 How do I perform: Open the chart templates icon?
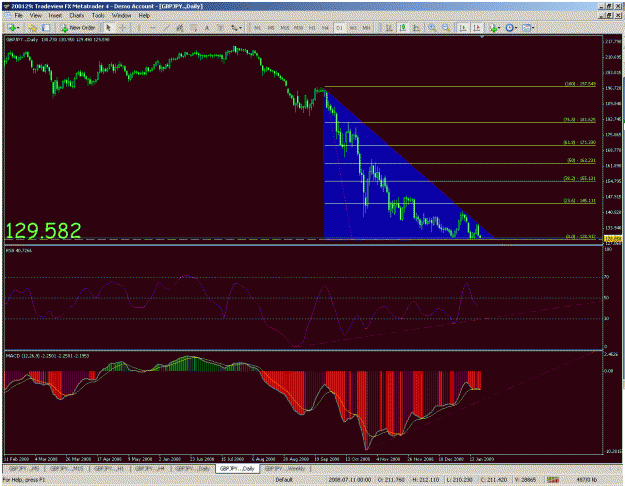[x=526, y=28]
